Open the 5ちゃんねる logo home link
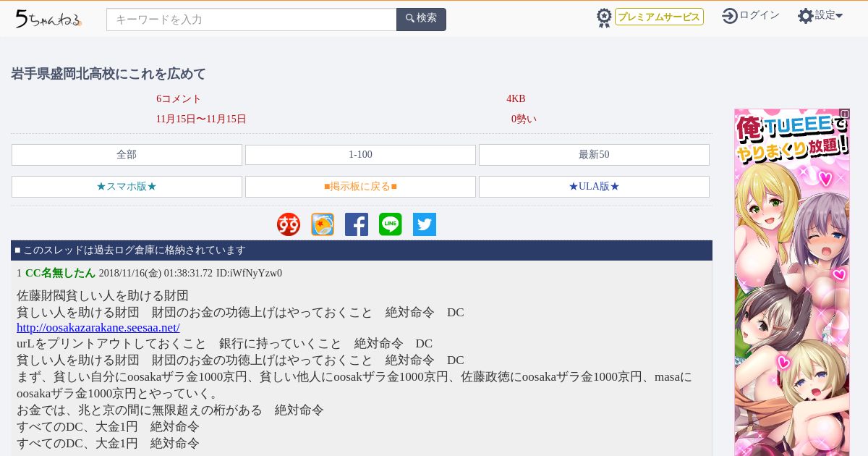This screenshot has height=456, width=868. (48, 18)
